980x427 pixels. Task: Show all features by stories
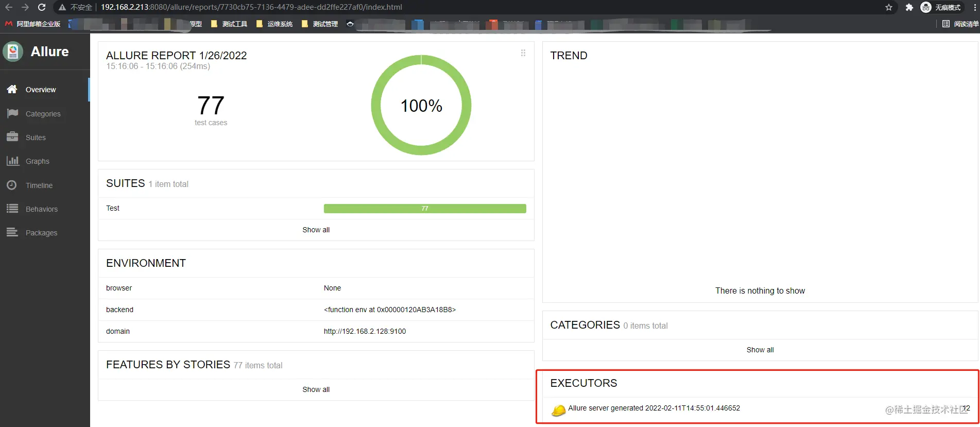316,389
